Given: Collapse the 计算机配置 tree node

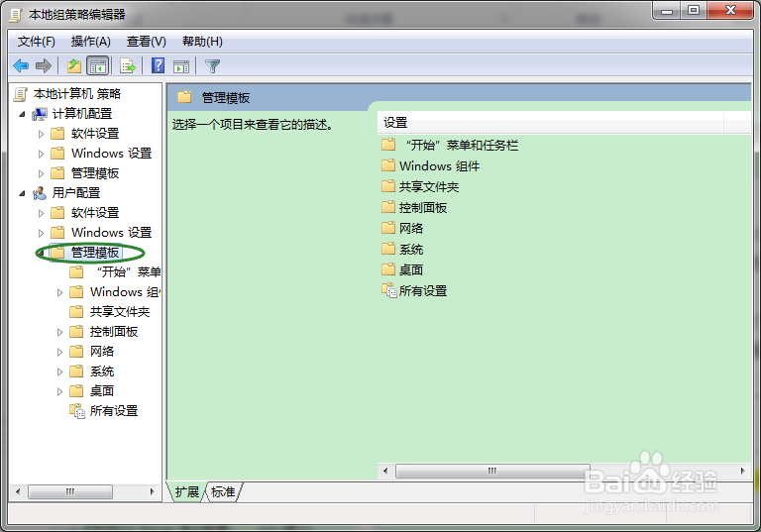Looking at the screenshot, I should (23, 115).
